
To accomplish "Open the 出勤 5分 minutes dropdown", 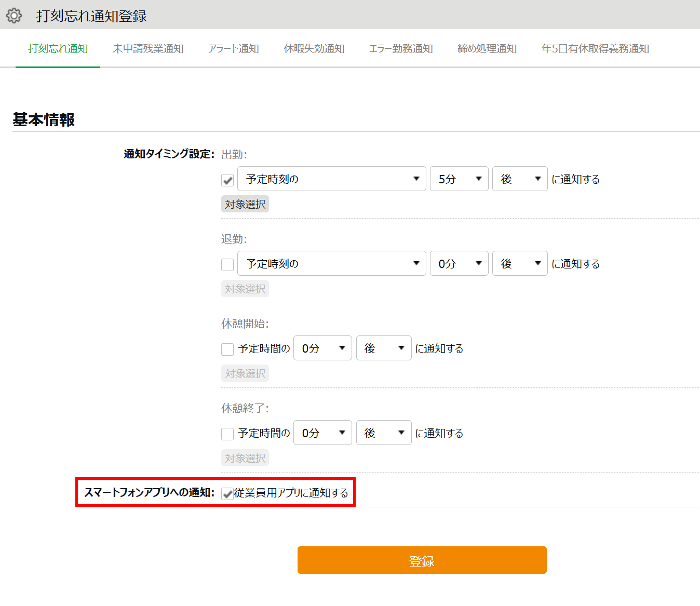I will (459, 179).
